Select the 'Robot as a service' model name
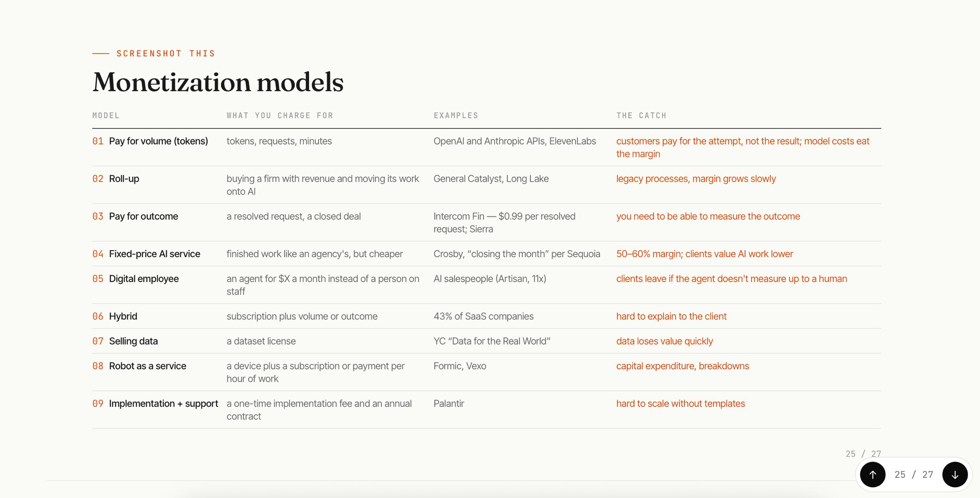 [147, 366]
